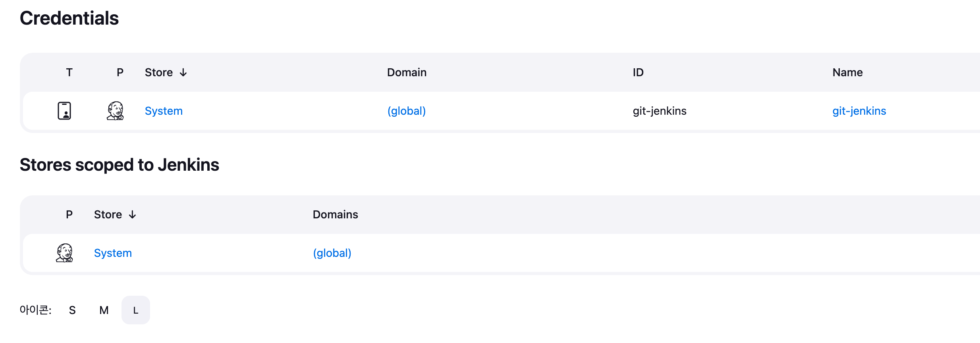Select small icon size S
The height and width of the screenshot is (343, 980).
(72, 310)
